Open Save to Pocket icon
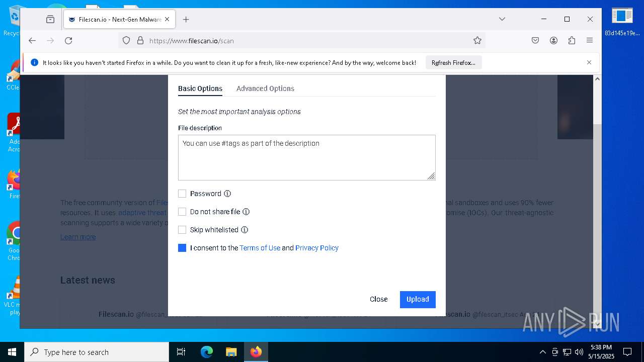Viewport: 644px width, 362px height. (535, 41)
